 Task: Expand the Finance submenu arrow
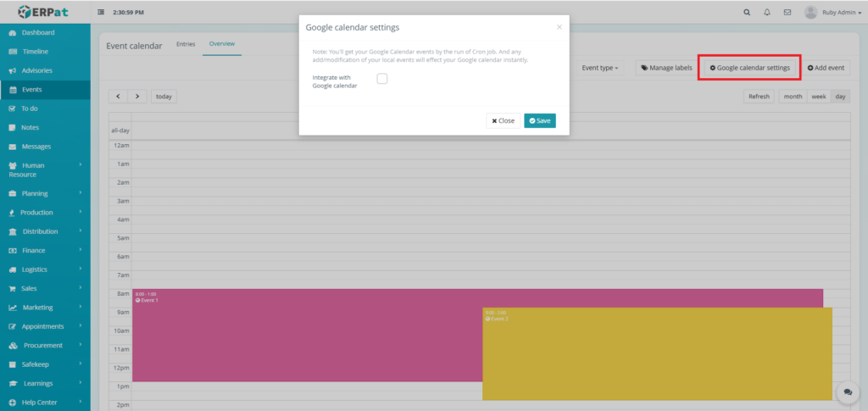81,250
